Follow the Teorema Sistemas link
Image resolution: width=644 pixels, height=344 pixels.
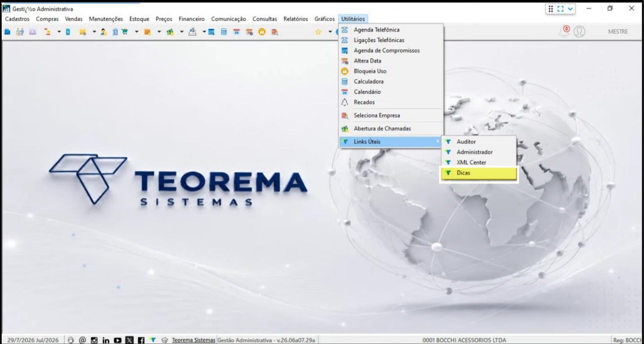(x=194, y=340)
